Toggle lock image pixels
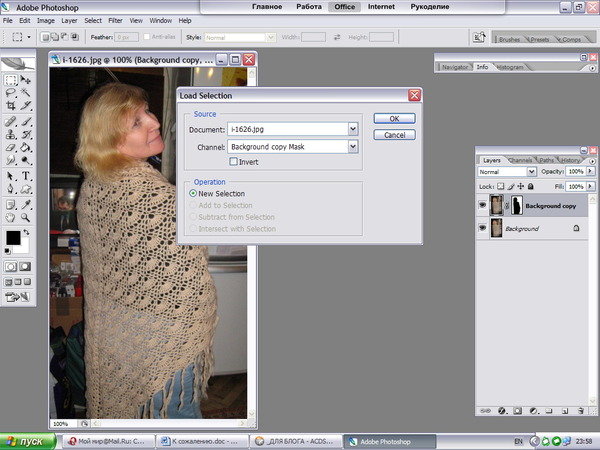This screenshot has width=600, height=450. tap(511, 186)
